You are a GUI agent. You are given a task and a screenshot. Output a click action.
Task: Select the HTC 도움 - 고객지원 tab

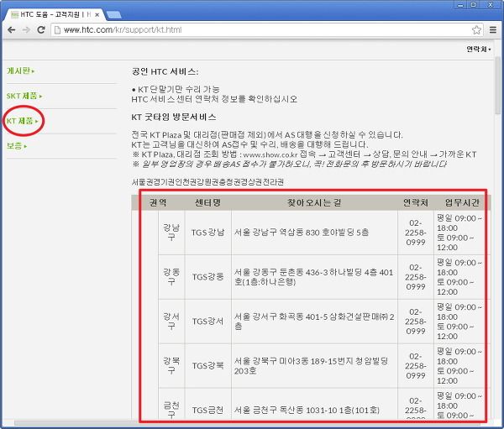coord(55,14)
